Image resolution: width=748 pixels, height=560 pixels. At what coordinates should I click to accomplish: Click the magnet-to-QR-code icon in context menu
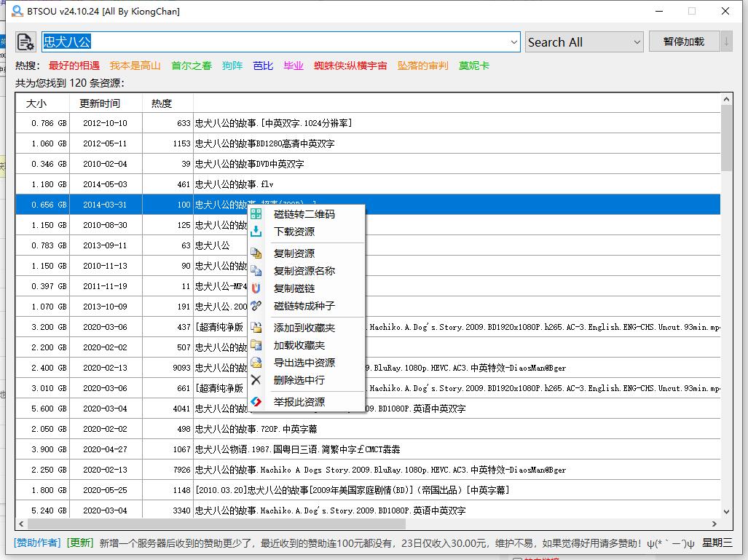256,213
